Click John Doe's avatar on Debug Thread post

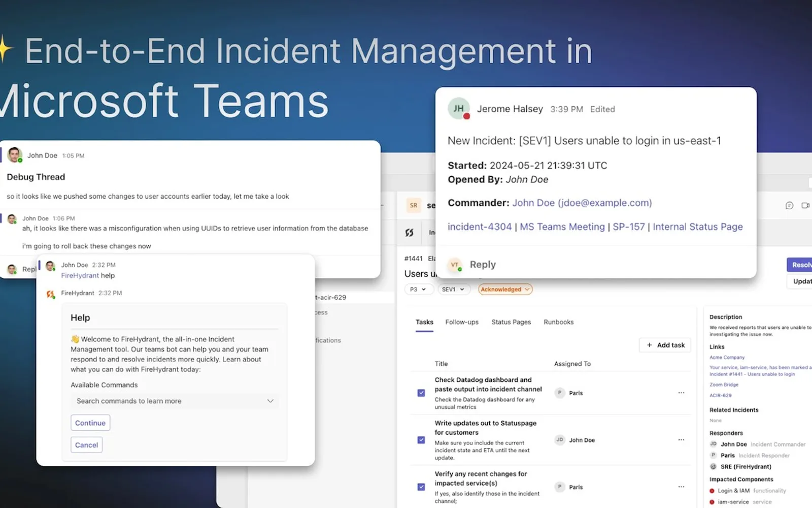click(x=15, y=155)
